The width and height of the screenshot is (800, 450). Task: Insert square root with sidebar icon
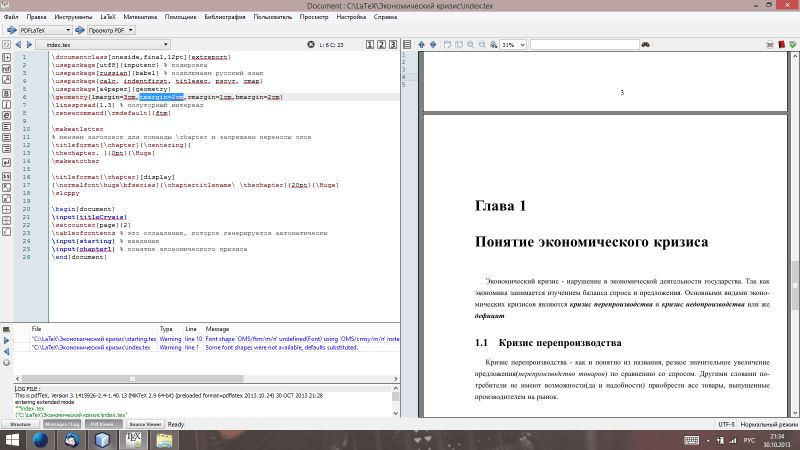point(6,232)
